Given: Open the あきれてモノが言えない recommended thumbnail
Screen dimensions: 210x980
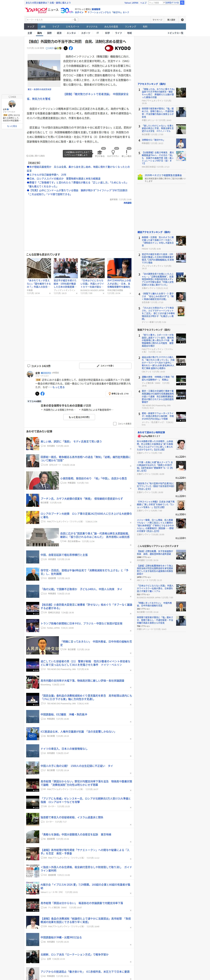Looking at the screenshot, I should point(39,268).
